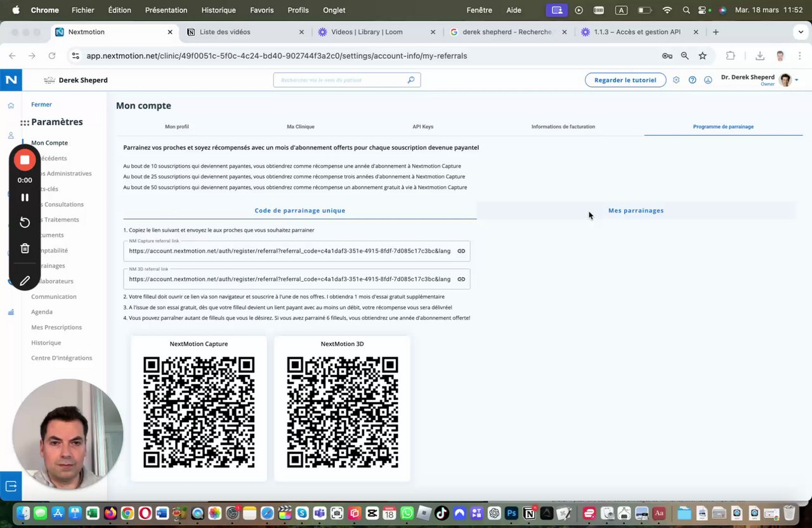
Task: Open Chrome zoom magnifier in address bar
Action: (684, 56)
